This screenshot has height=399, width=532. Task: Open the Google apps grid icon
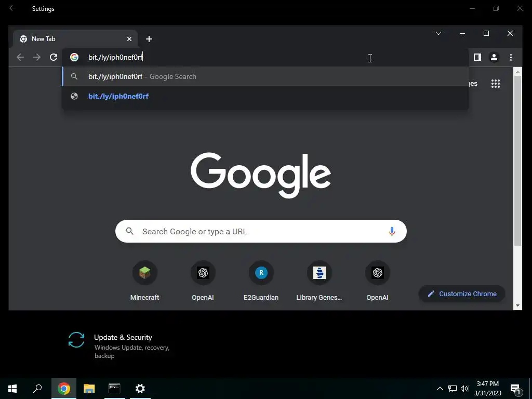pyautogui.click(x=496, y=84)
